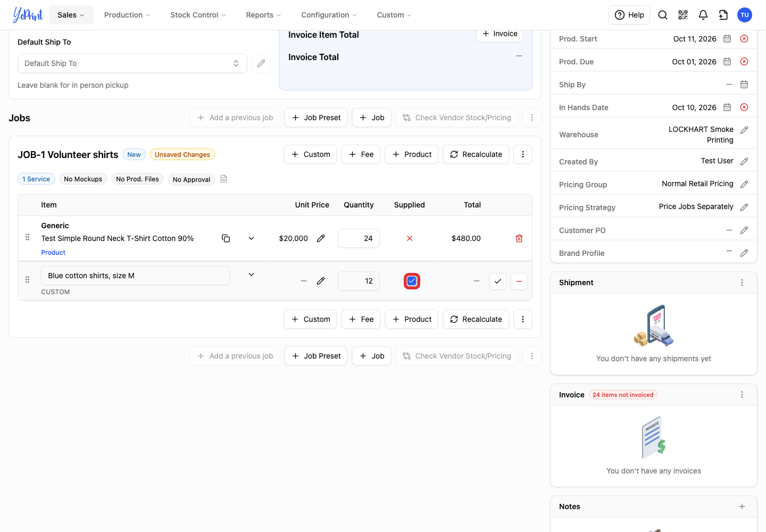Confirm the custom item with checkmark
The width and height of the screenshot is (766, 532).
click(498, 281)
